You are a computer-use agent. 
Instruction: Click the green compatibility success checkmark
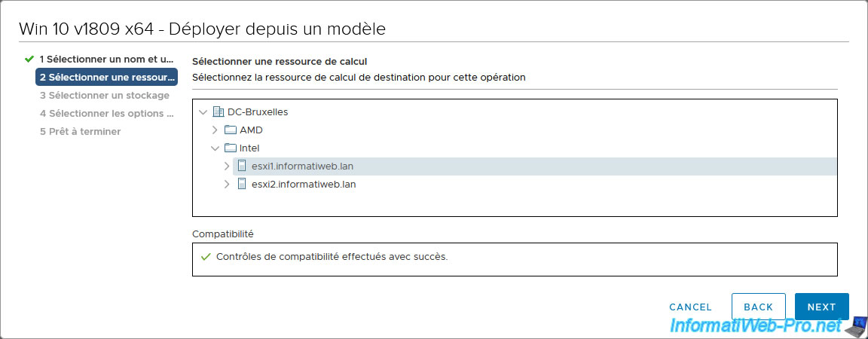[x=206, y=257]
